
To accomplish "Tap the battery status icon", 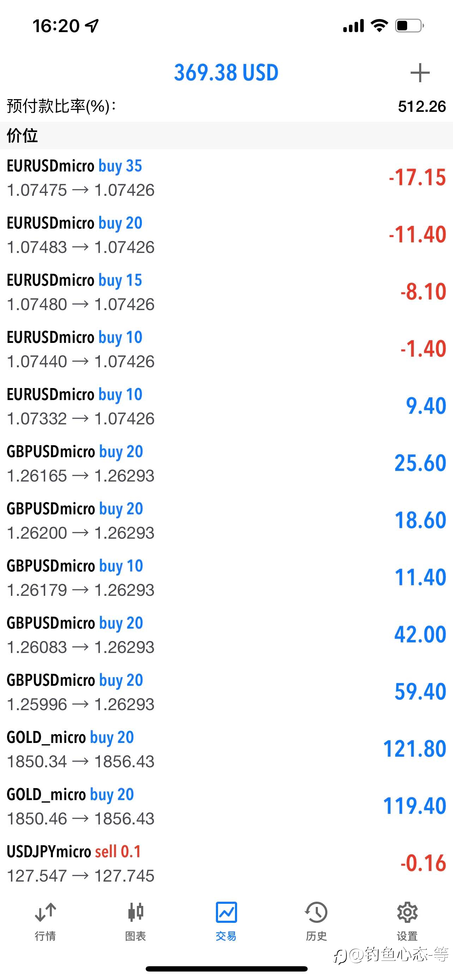I will (x=409, y=25).
